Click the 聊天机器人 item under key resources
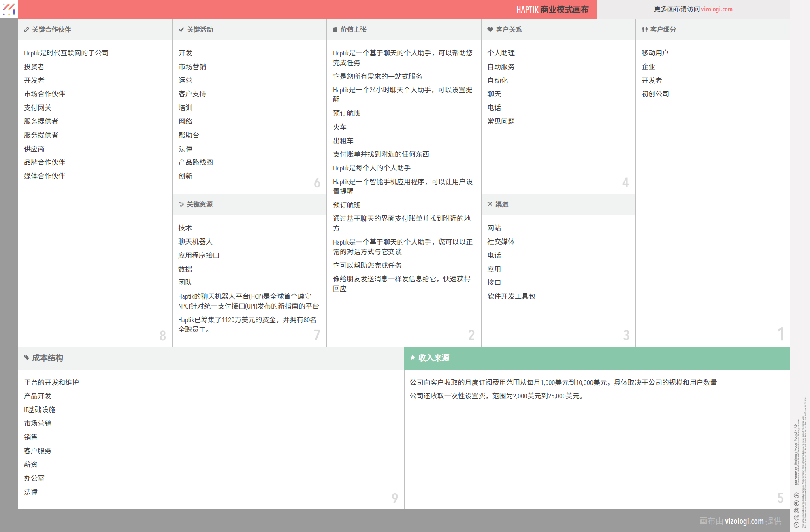The height and width of the screenshot is (532, 810). click(195, 242)
